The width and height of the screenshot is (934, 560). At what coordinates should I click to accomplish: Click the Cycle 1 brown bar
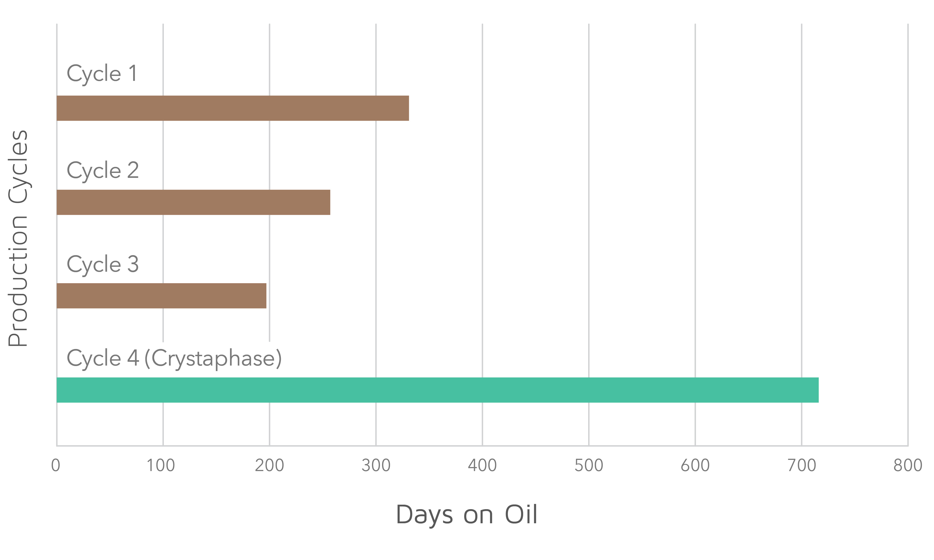click(x=233, y=108)
